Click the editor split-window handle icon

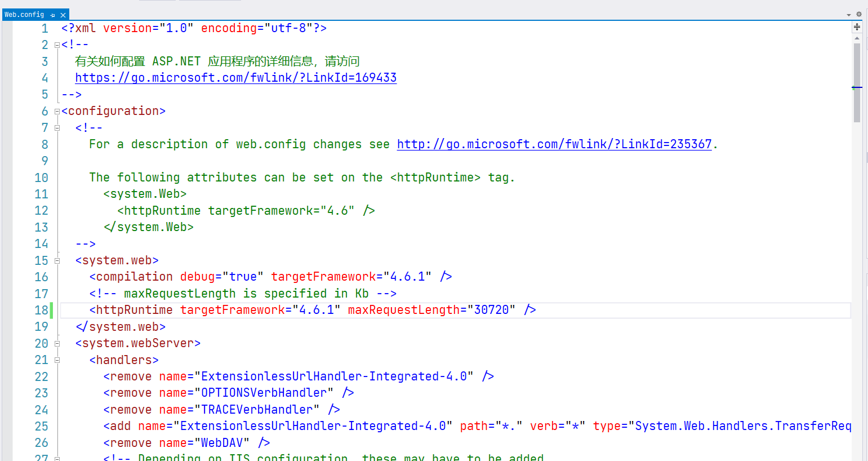tap(857, 27)
